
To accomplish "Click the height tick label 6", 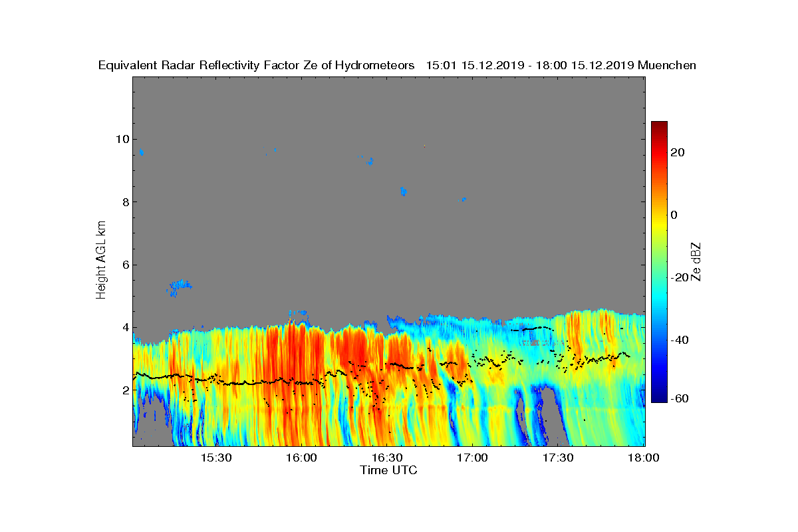I will [x=125, y=265].
